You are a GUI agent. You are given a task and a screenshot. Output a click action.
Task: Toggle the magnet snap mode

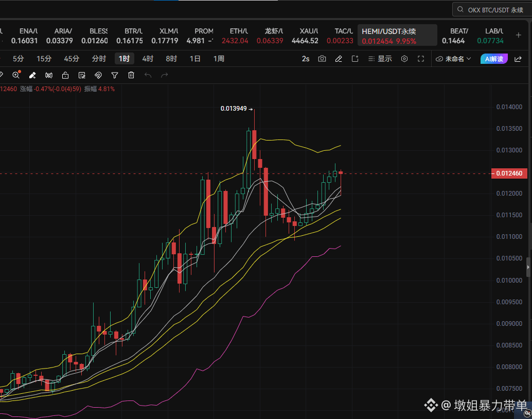98,75
